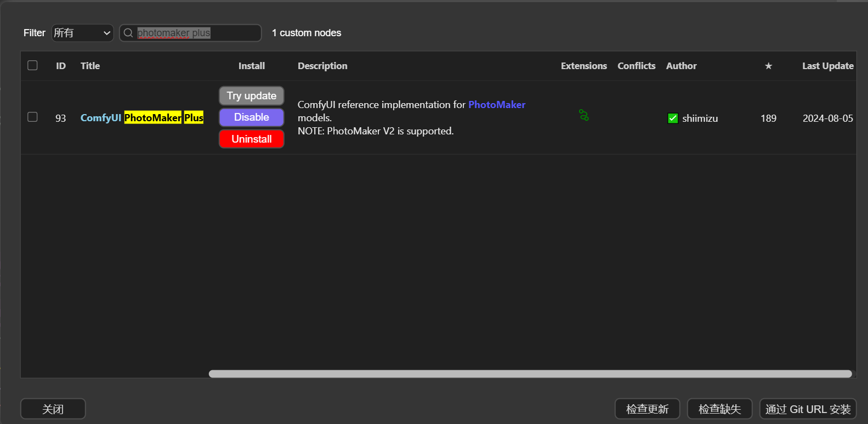Click the green extensions link icon
This screenshot has height=424, width=868.
pyautogui.click(x=584, y=116)
